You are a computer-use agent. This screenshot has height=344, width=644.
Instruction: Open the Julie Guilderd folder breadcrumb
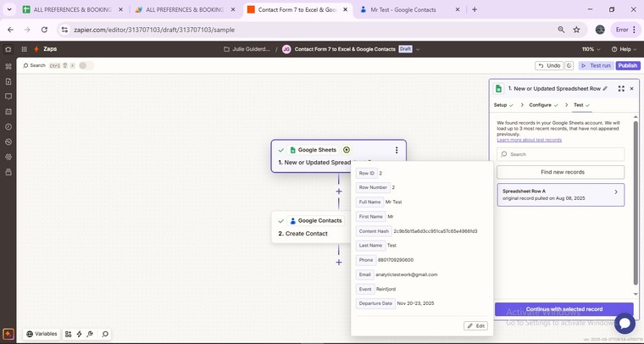(247, 49)
